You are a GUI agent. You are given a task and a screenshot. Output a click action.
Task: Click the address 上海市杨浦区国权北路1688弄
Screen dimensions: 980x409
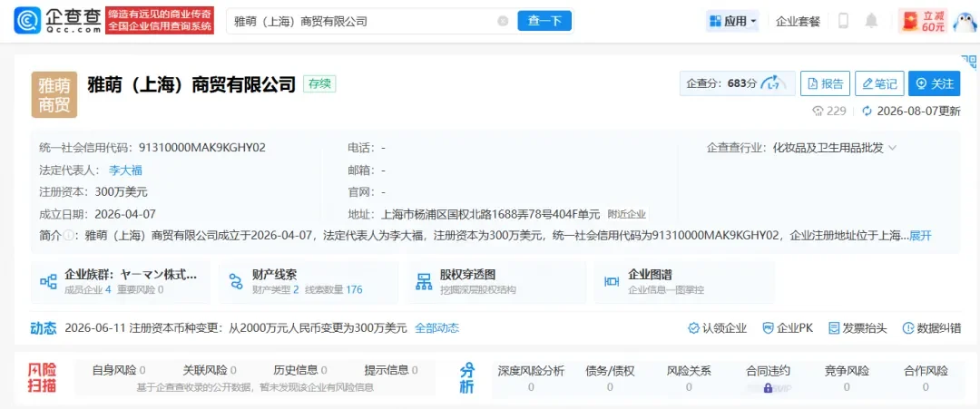(x=491, y=214)
